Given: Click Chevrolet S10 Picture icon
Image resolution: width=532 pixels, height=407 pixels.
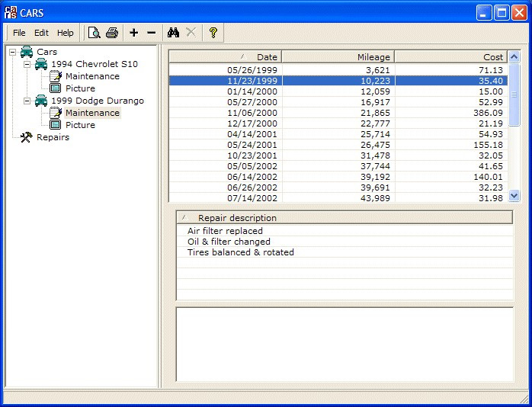Looking at the screenshot, I should pos(56,88).
